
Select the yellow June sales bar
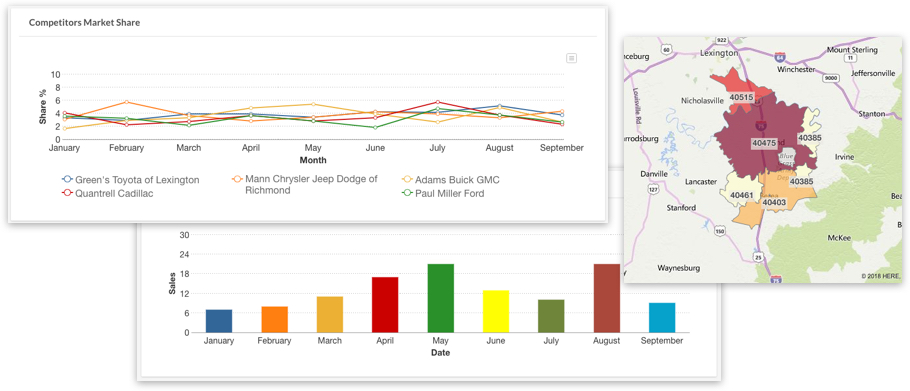(496, 311)
